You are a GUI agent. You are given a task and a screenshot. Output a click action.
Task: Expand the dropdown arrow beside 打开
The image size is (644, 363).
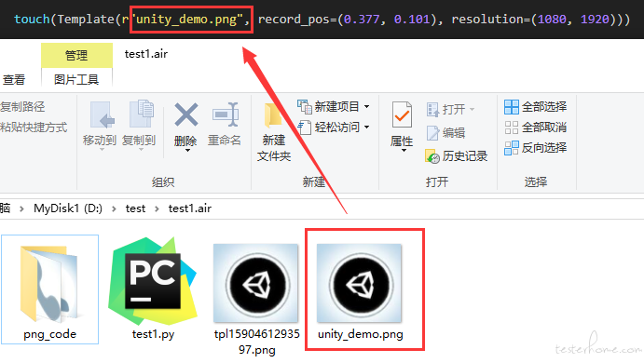[472, 109]
